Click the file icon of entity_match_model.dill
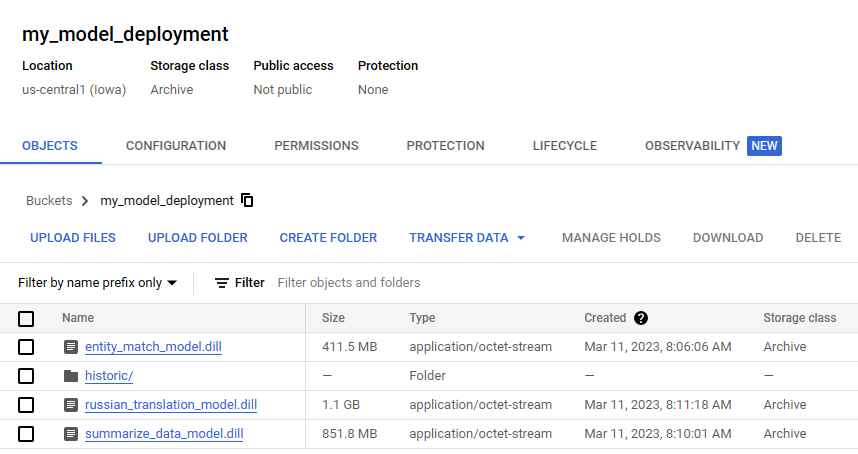 (x=70, y=347)
